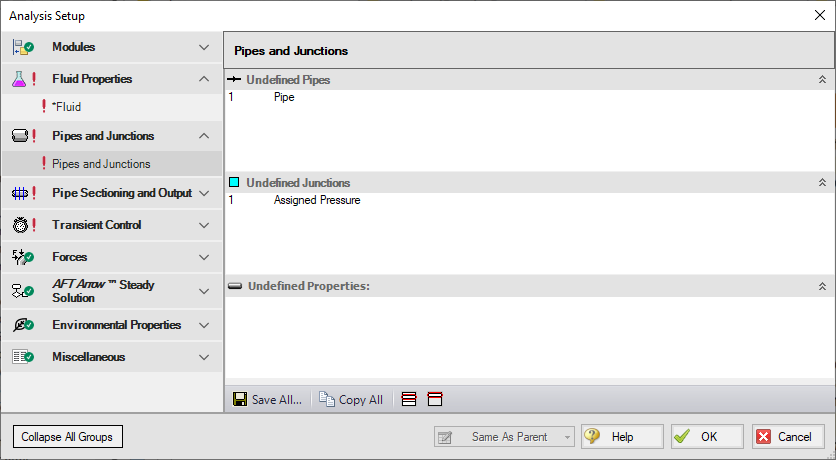
Task: Collapse the Undefined Junctions section
Action: point(822,182)
